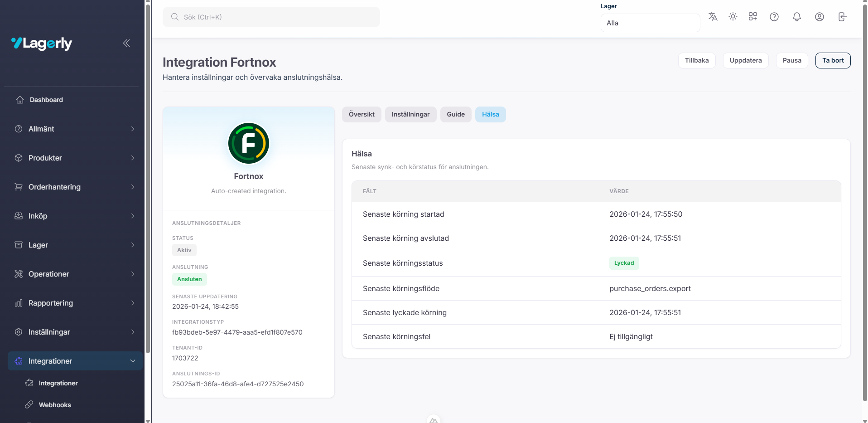Click the Aktiv status badge
Screen dimensions: 868x423
tap(184, 250)
